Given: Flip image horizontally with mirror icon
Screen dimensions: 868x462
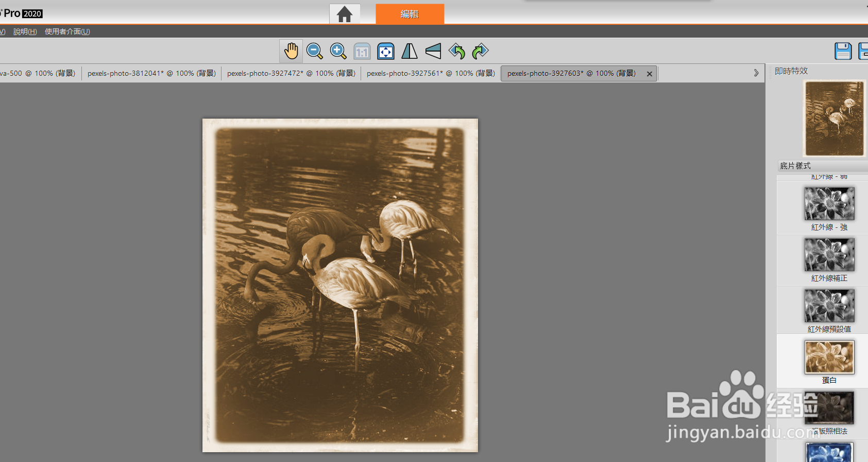Looking at the screenshot, I should click(x=410, y=51).
